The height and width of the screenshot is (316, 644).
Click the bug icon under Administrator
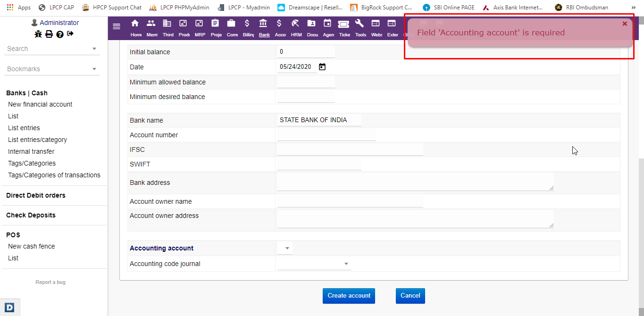(38, 34)
